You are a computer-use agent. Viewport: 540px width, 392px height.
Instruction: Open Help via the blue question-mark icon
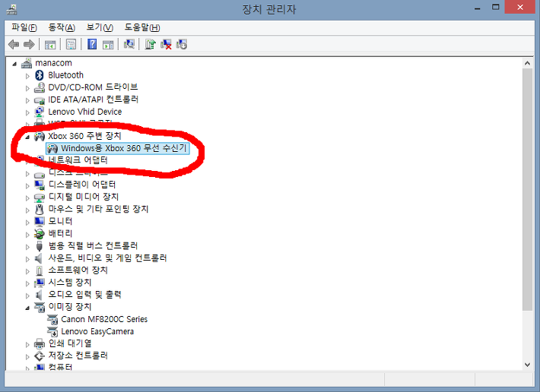coord(92,44)
